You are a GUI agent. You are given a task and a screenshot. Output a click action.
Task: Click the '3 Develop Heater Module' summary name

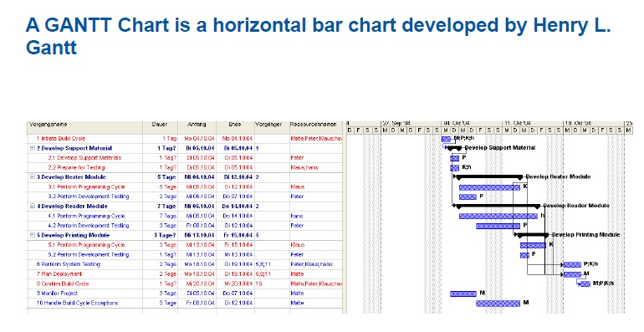pos(71,177)
